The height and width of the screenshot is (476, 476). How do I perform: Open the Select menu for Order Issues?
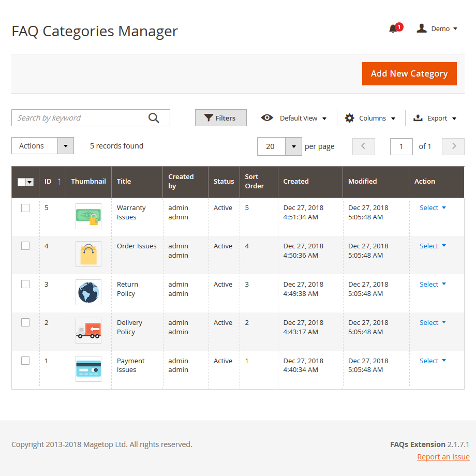[433, 246]
